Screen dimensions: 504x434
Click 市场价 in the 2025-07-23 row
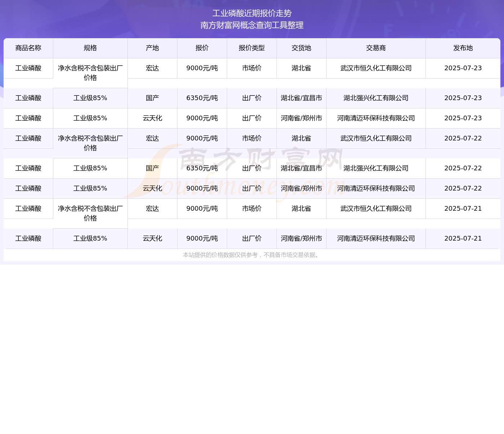252,68
